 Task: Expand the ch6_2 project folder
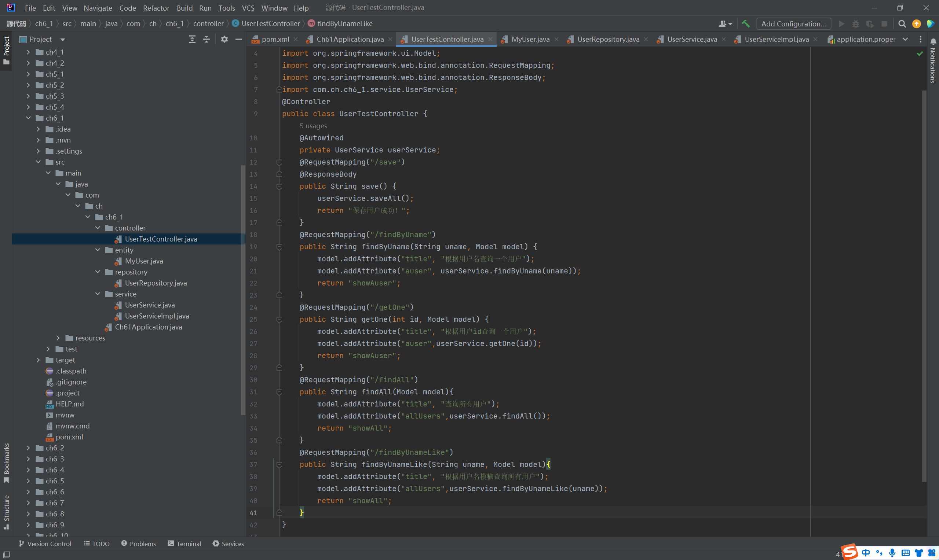point(28,448)
